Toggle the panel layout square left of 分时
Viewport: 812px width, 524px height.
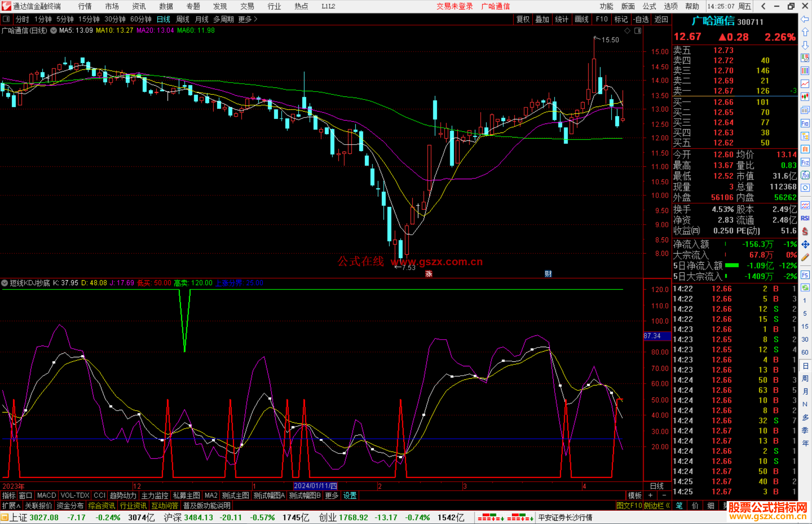(6, 19)
